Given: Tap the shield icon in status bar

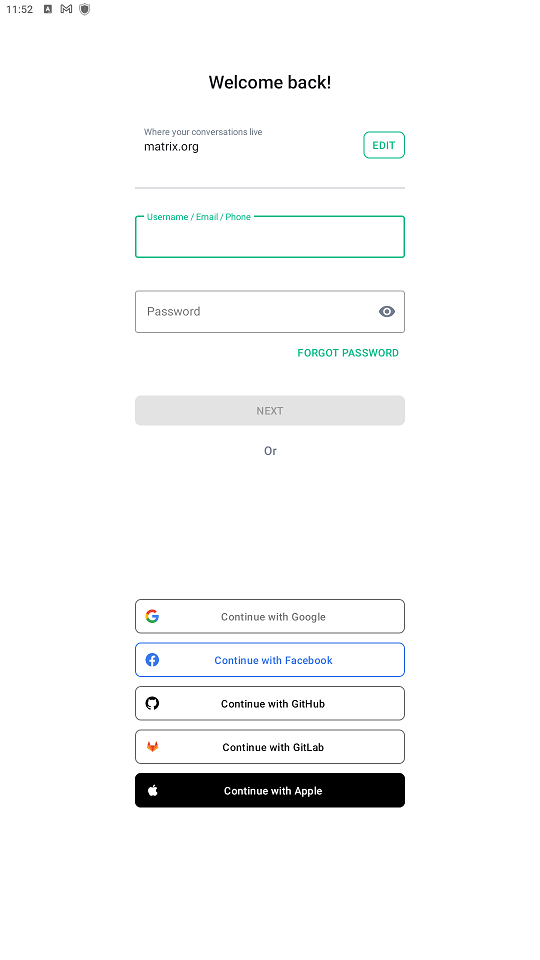Looking at the screenshot, I should [84, 9].
